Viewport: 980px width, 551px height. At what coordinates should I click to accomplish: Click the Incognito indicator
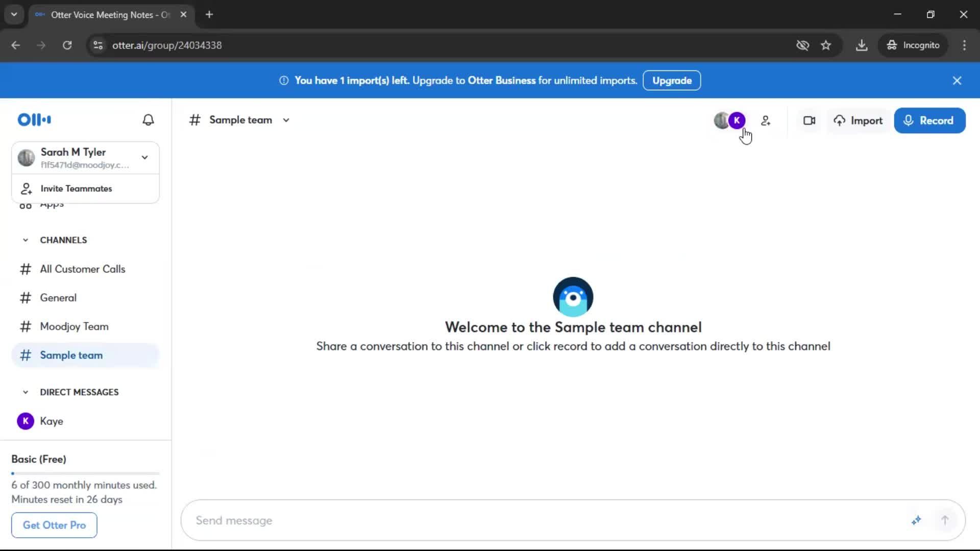[913, 45]
